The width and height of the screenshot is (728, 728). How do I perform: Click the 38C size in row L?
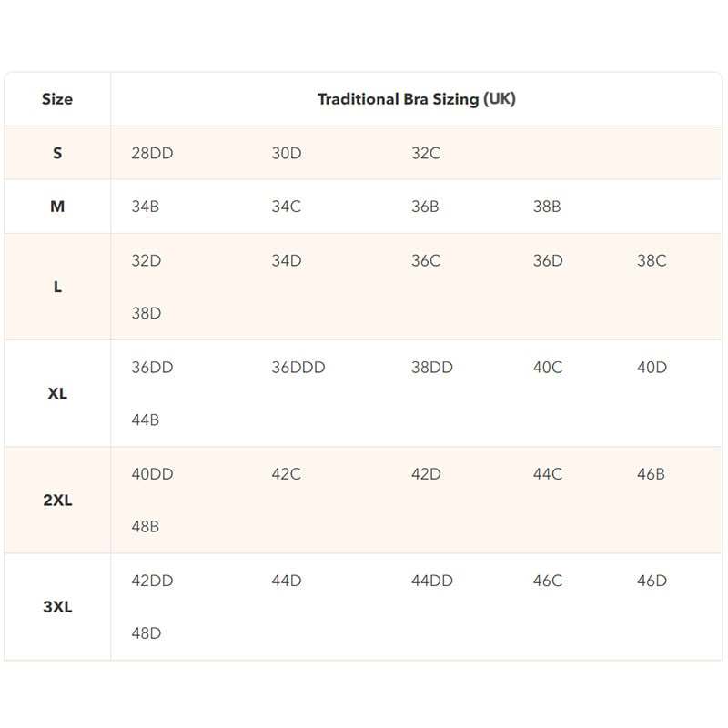652,260
